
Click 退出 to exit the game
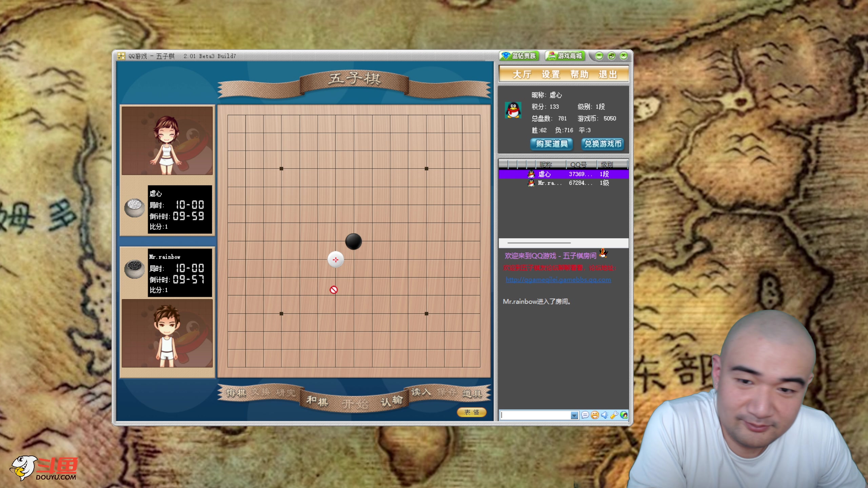(608, 75)
